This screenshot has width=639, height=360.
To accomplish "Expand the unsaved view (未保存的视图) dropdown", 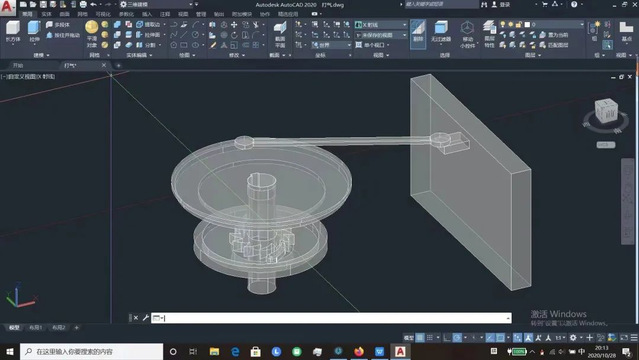I will click(381, 35).
